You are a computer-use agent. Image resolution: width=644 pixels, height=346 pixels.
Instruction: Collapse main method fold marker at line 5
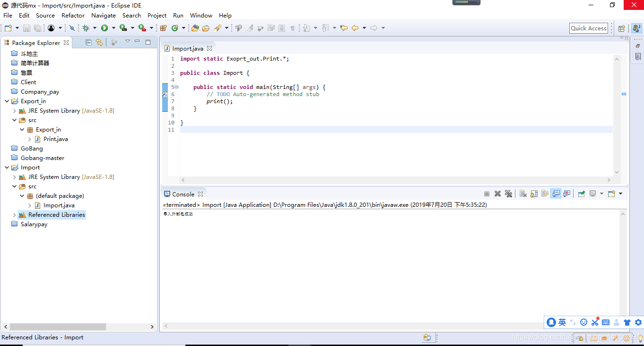pyautogui.click(x=176, y=87)
